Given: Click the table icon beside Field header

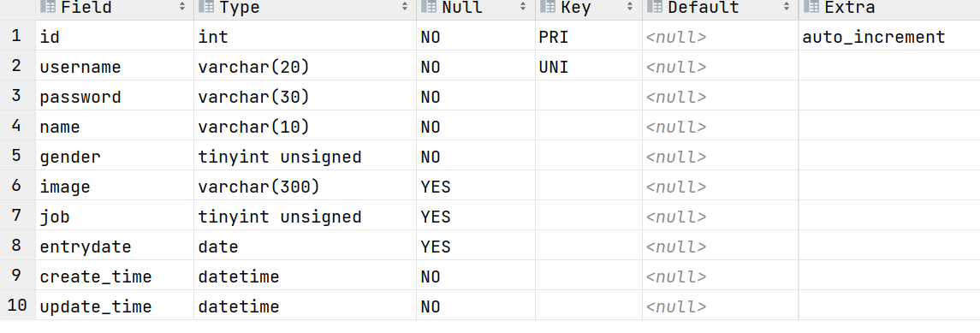Looking at the screenshot, I should pyautogui.click(x=49, y=7).
